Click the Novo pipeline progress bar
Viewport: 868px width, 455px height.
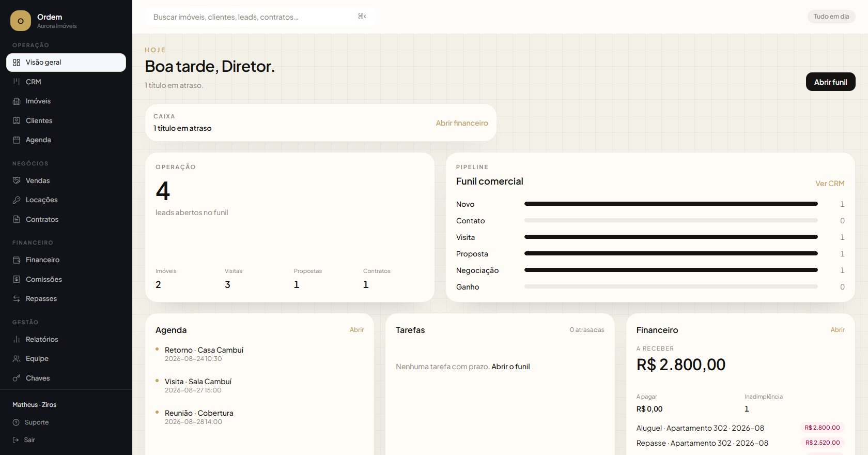click(671, 204)
